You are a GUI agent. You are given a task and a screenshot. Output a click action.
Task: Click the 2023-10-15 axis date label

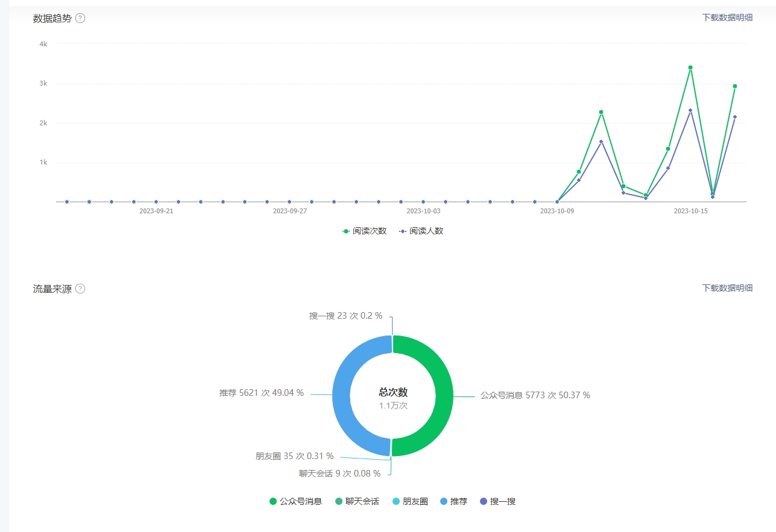pyautogui.click(x=690, y=211)
